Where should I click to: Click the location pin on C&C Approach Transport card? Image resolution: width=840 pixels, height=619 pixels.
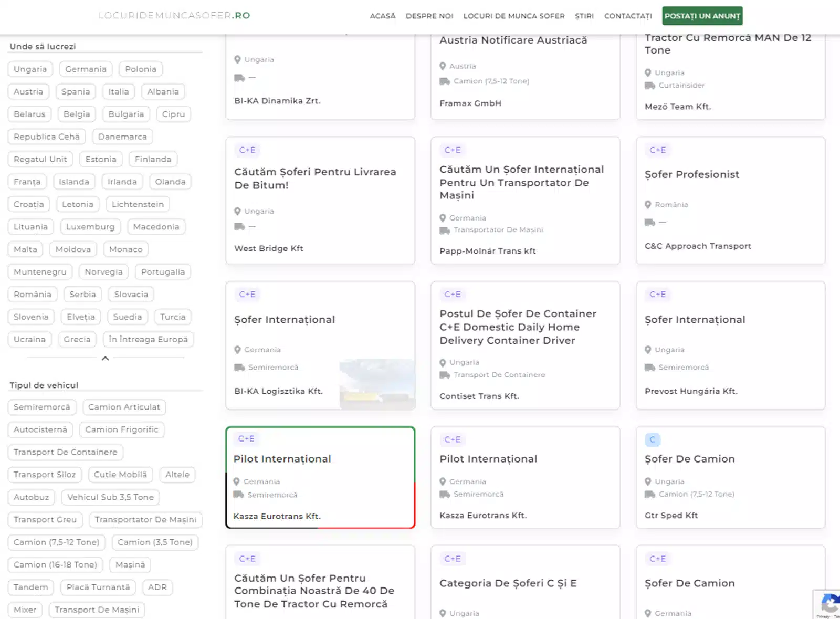coord(648,205)
